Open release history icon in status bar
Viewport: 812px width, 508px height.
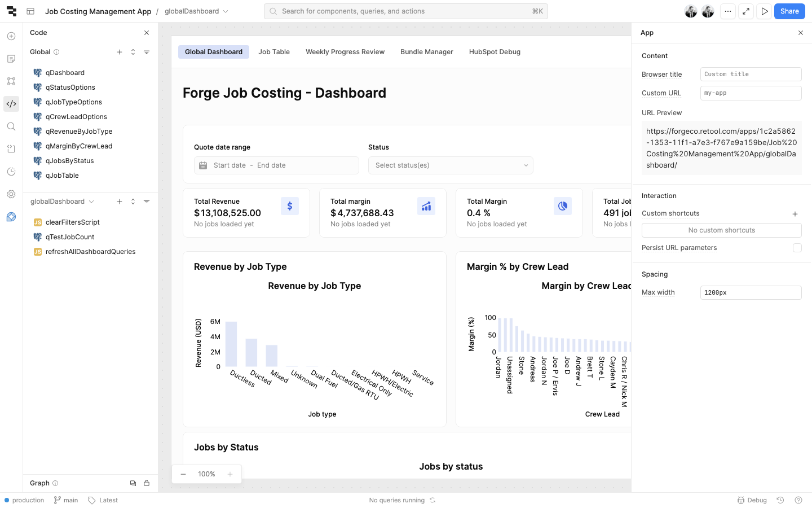[780, 500]
